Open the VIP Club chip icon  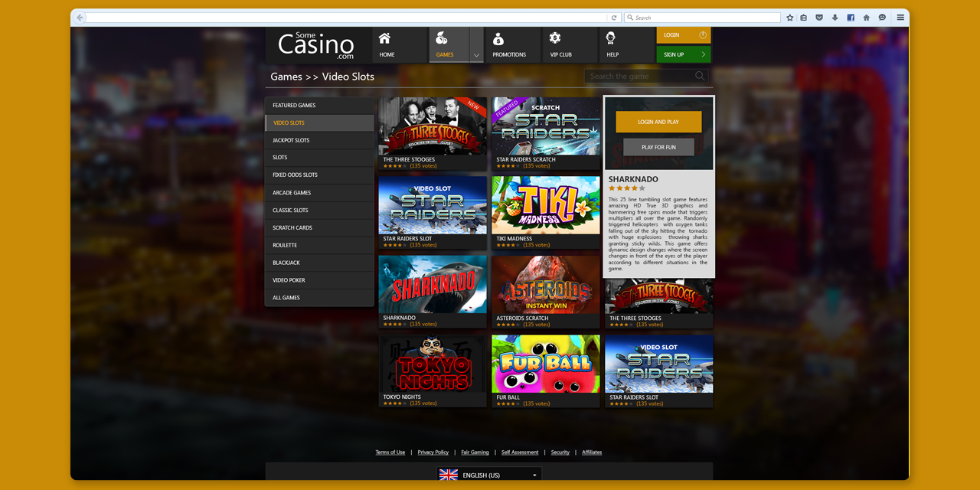coord(555,38)
